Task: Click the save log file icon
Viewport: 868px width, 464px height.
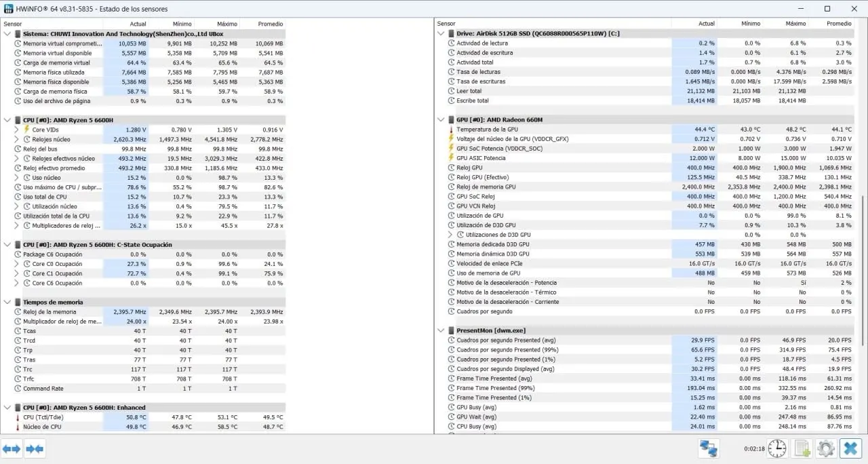Action: click(802, 448)
